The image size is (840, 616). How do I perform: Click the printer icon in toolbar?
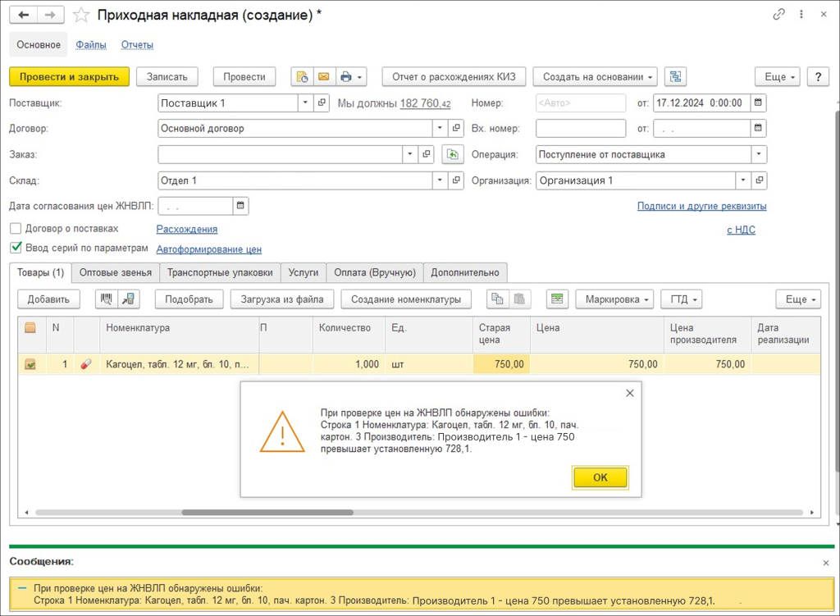[346, 76]
